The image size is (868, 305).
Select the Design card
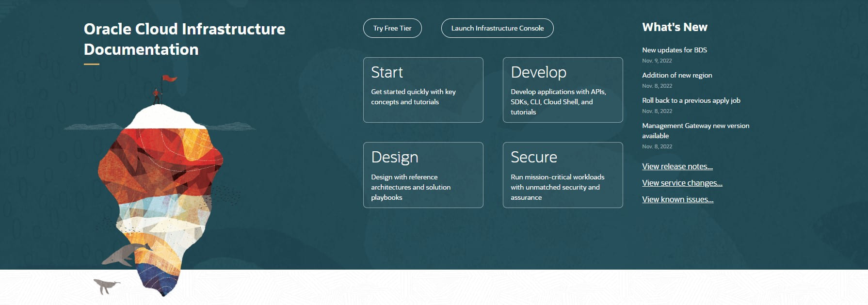[423, 175]
